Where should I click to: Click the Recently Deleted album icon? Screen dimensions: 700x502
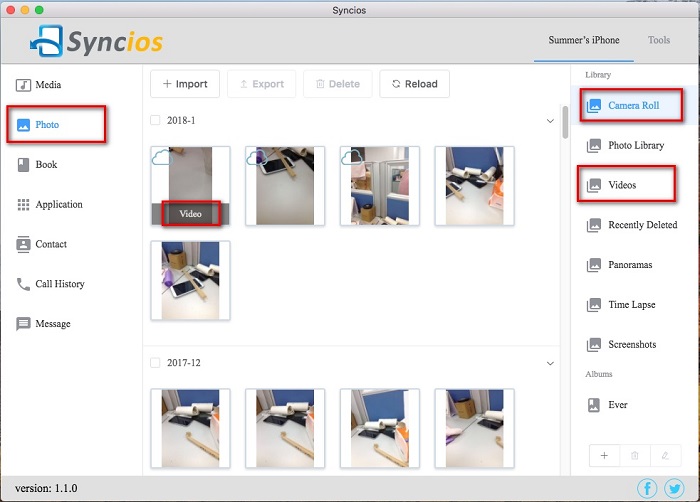pyautogui.click(x=594, y=225)
